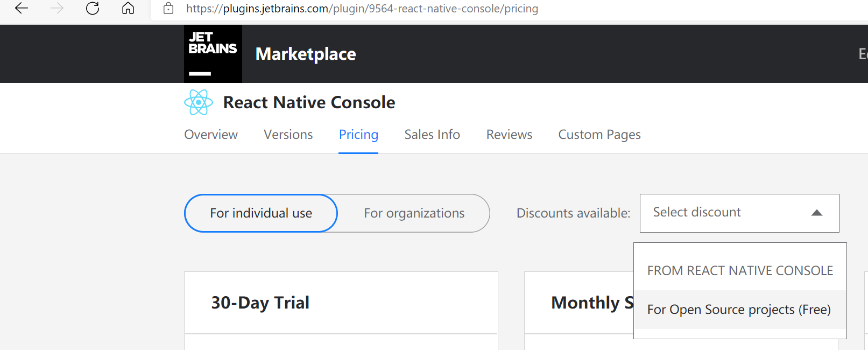View site info via the lock icon
Image resolution: width=868 pixels, height=350 pixels.
click(x=168, y=9)
